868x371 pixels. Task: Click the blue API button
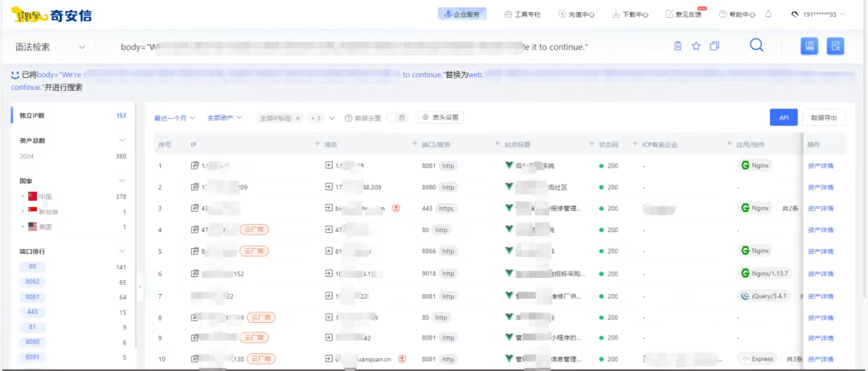click(x=784, y=117)
